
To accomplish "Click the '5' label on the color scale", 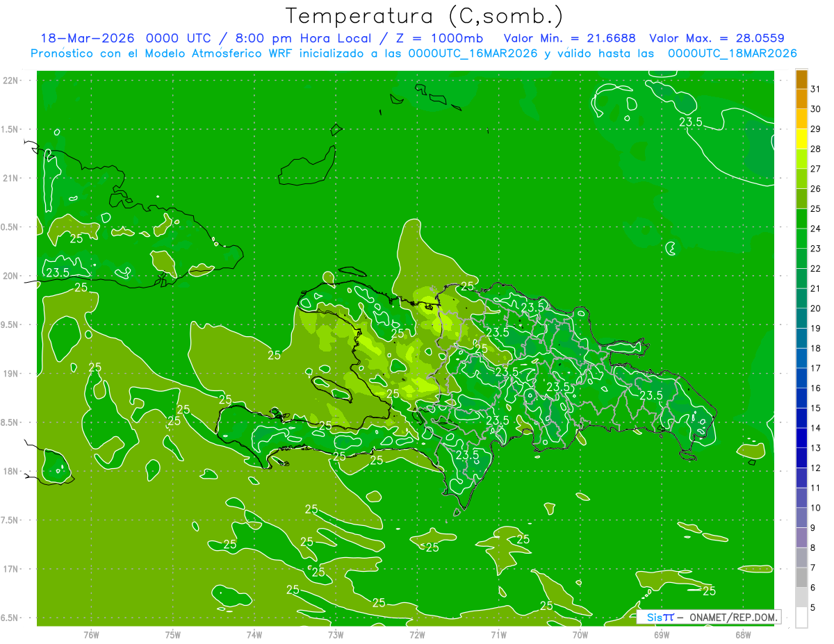I will (x=814, y=608).
